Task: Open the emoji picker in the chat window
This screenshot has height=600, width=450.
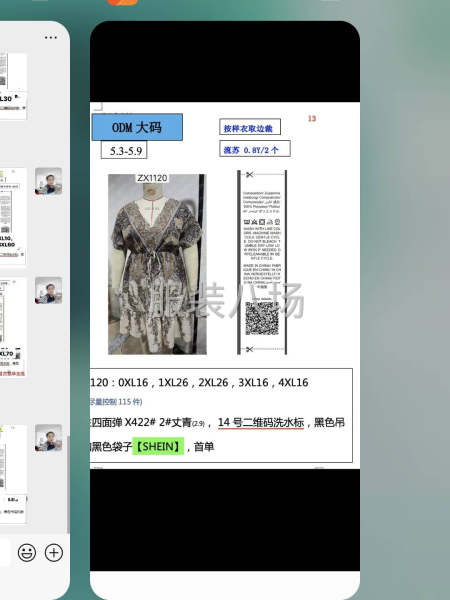Action: click(27, 553)
